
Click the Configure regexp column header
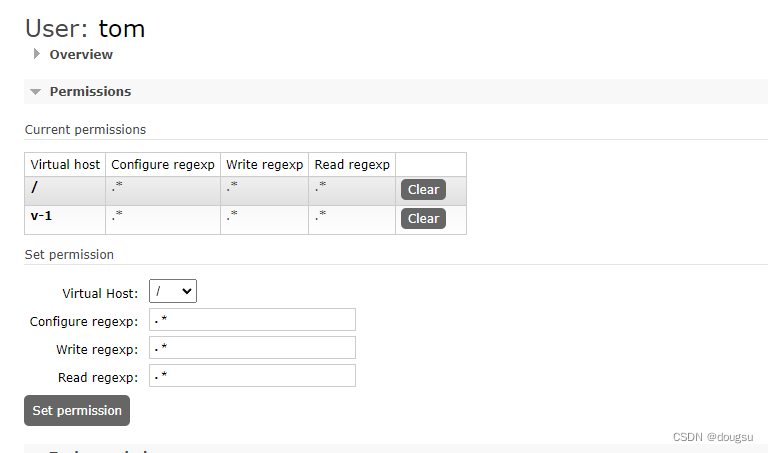[x=163, y=165]
